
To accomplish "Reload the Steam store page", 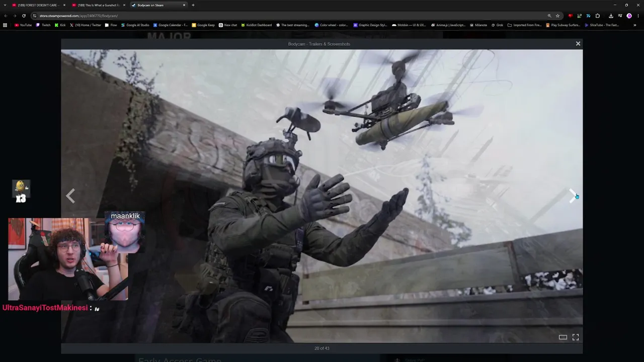I will click(24, 16).
